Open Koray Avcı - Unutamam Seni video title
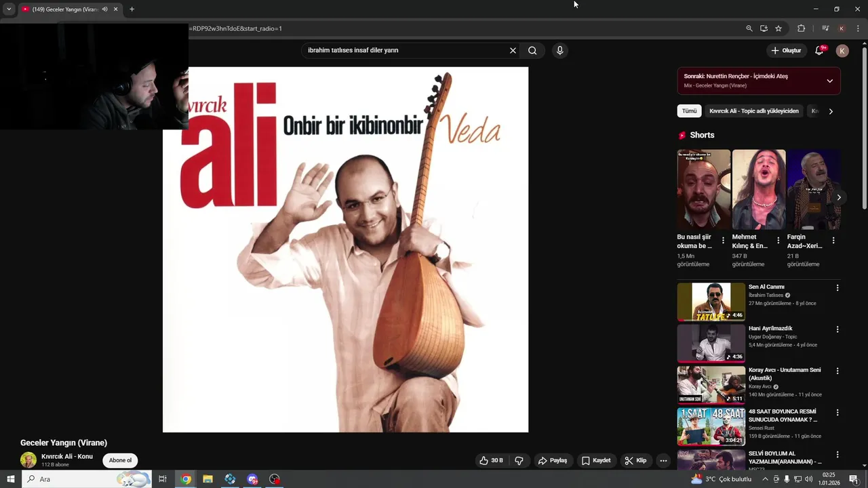Screen dimensions: 868x488 tap(785, 374)
